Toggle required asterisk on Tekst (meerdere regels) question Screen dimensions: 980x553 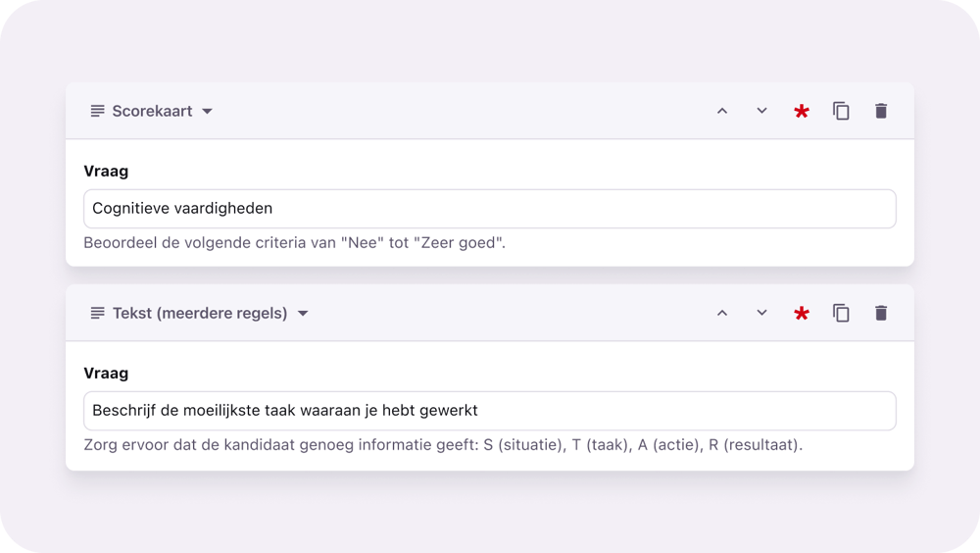pos(802,314)
